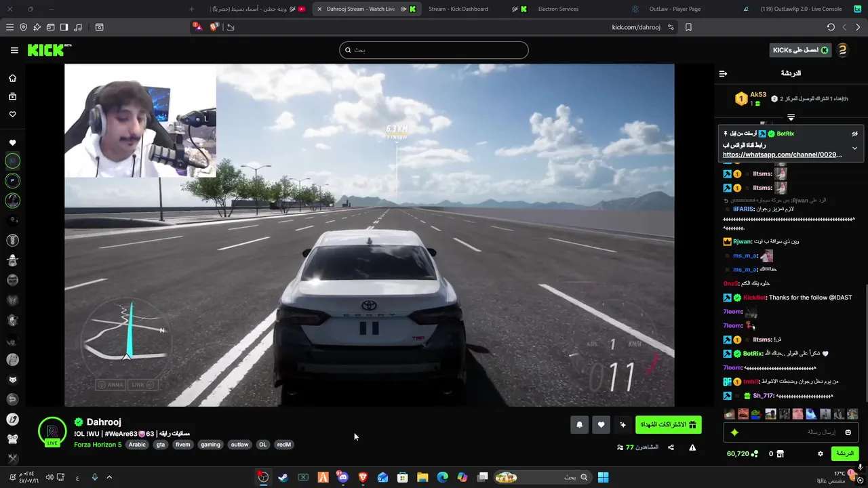Close the Dahrooj Stream tab
Viewport: 868px width, 488px height.
click(319, 9)
